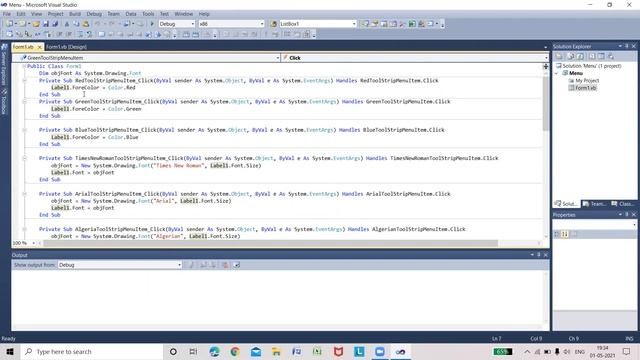Click the Save floppy disk icon
640x360 pixels.
[x=46, y=24]
